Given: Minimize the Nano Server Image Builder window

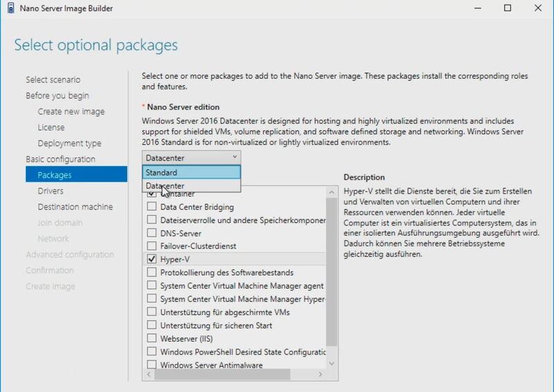Looking at the screenshot, I should point(478,8).
